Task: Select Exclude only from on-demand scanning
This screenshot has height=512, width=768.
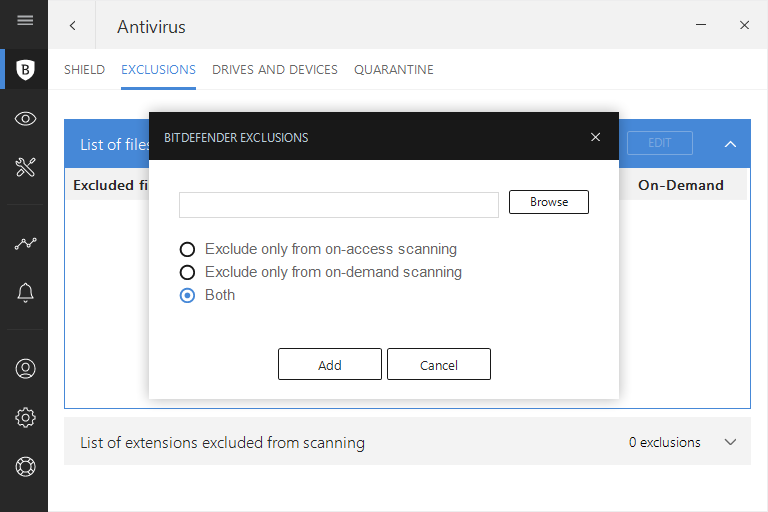Action: pyautogui.click(x=321, y=272)
